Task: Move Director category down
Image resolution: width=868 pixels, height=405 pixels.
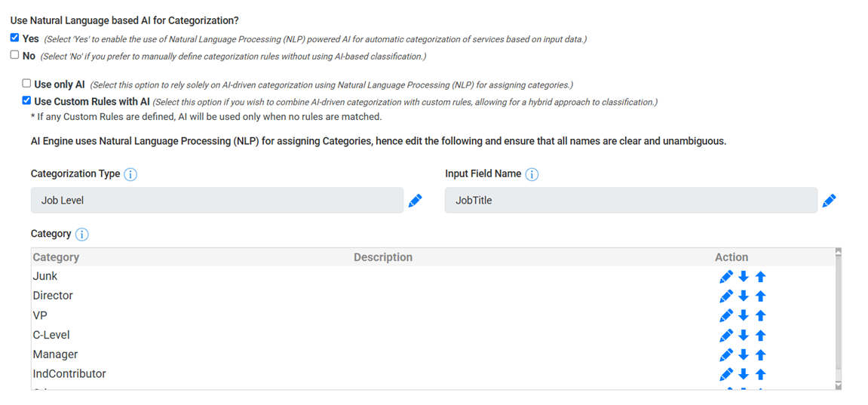Action: tap(744, 296)
